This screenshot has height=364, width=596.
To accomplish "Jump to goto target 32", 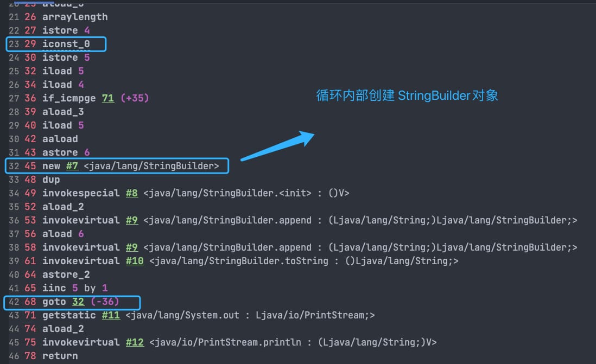I will [78, 302].
